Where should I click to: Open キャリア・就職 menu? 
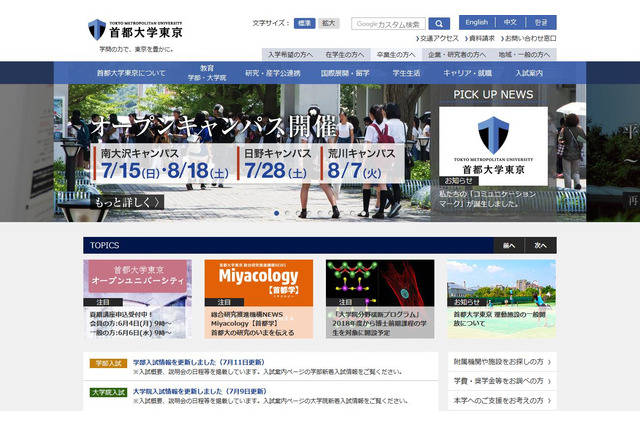467,73
